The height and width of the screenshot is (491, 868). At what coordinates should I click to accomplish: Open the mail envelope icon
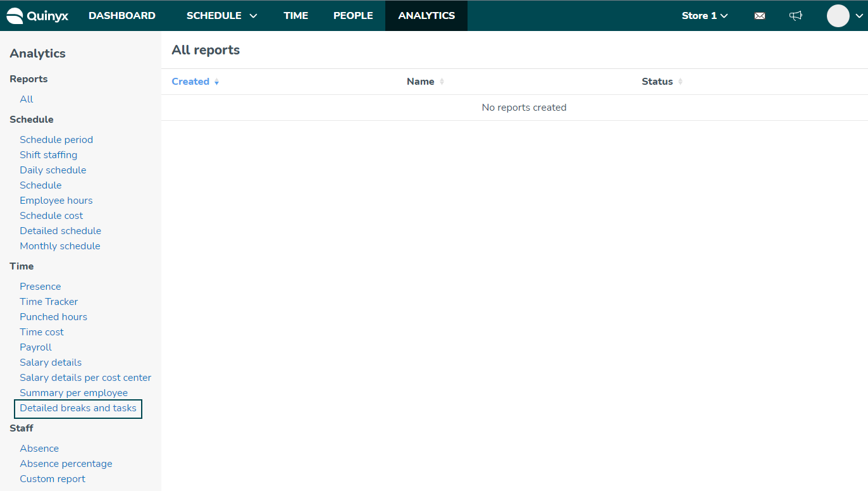tap(760, 16)
